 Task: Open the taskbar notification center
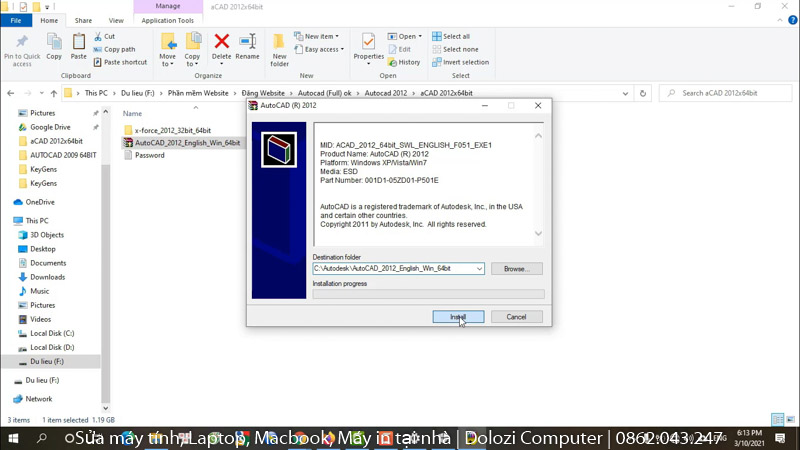[x=780, y=438]
